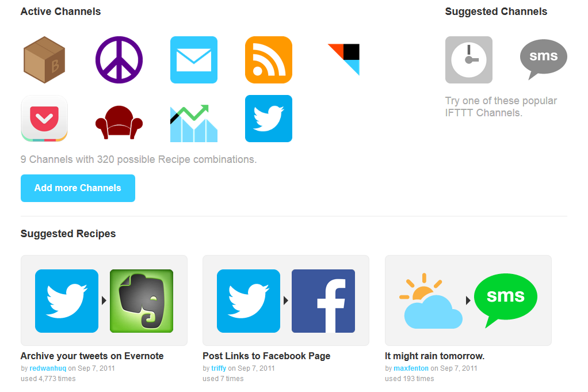Click 'Post Links to Facebook Page' title
The image size is (588, 392).
pyautogui.click(x=266, y=356)
